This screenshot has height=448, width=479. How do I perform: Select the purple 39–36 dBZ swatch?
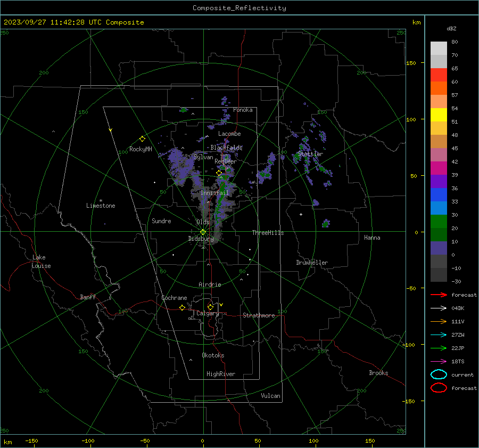[x=439, y=181]
